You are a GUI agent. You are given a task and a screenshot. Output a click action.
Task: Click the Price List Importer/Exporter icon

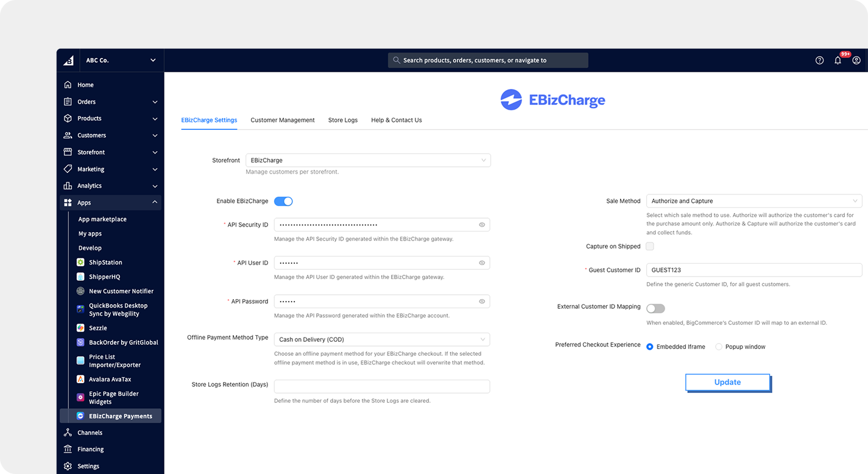pyautogui.click(x=80, y=361)
